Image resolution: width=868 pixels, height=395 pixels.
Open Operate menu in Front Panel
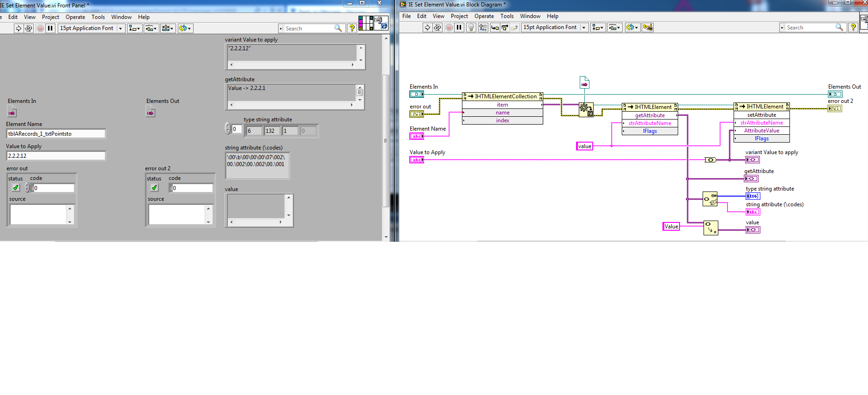pyautogui.click(x=75, y=17)
